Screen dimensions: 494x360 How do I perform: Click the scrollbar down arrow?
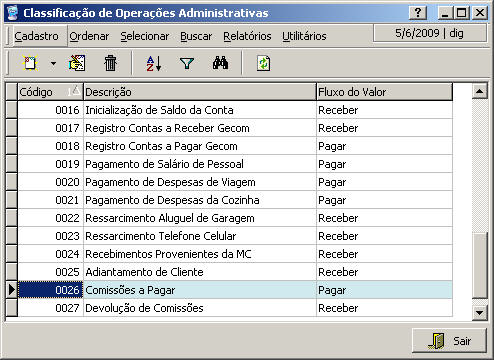pos(480,313)
